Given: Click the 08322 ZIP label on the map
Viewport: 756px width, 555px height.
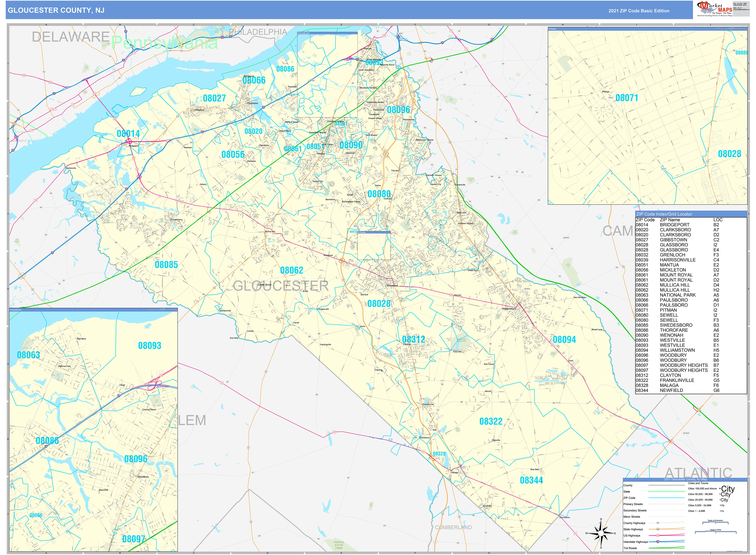Looking at the screenshot, I should point(491,421).
